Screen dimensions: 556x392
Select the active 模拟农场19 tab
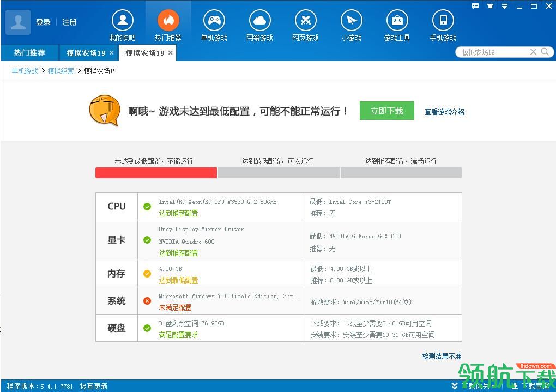[147, 53]
